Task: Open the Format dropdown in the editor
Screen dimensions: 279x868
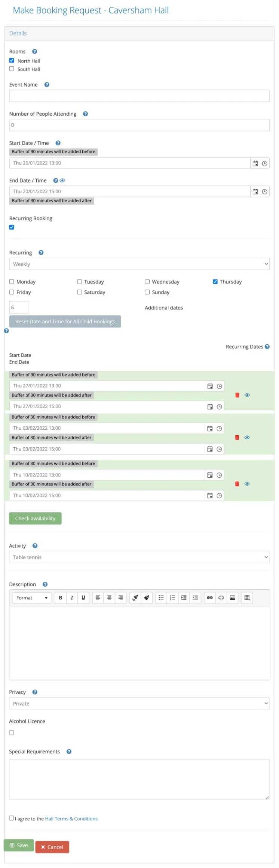Action: tap(32, 598)
